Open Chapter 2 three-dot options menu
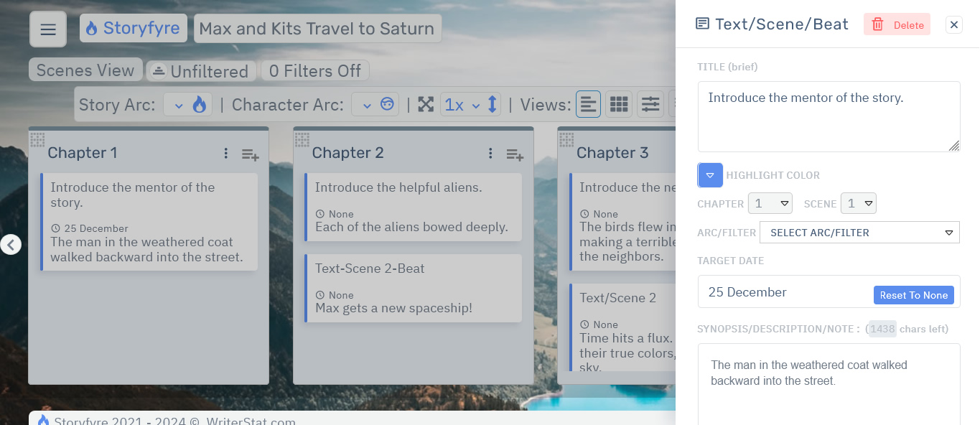 490,154
